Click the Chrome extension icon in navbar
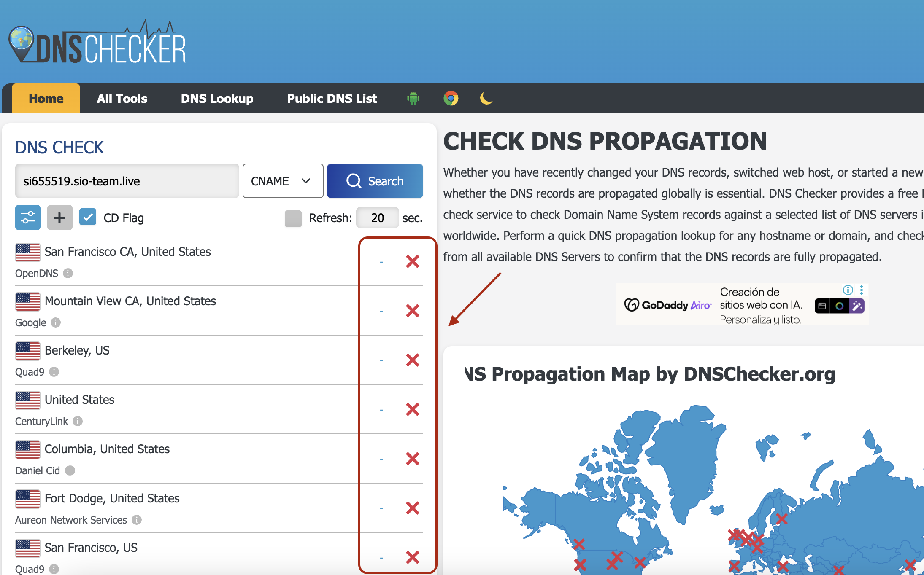924x575 pixels. point(451,99)
